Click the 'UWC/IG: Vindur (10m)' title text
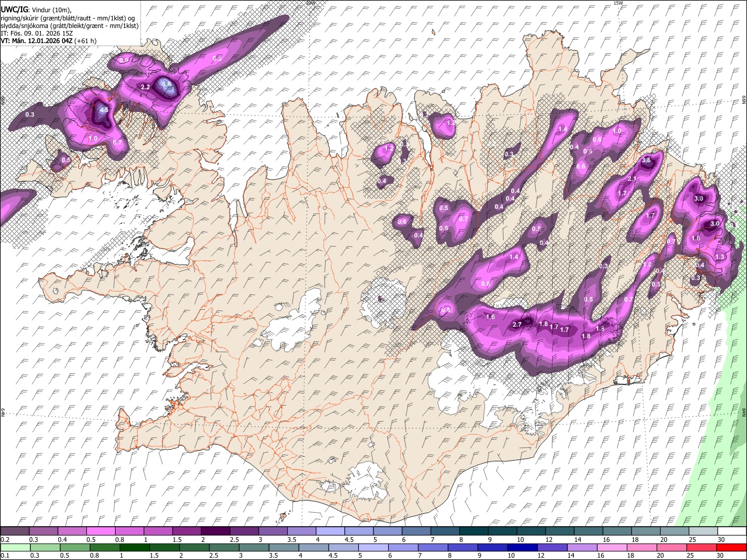747x560 pixels. click(x=36, y=10)
